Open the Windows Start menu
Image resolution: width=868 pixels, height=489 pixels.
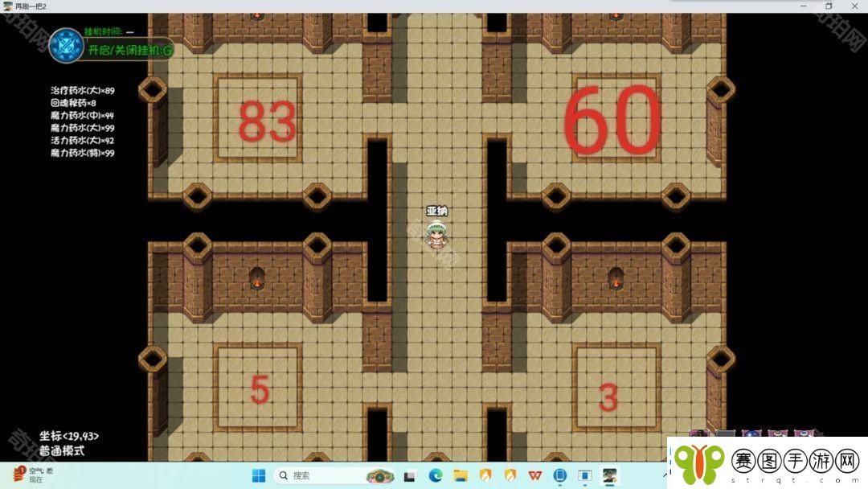click(x=259, y=475)
